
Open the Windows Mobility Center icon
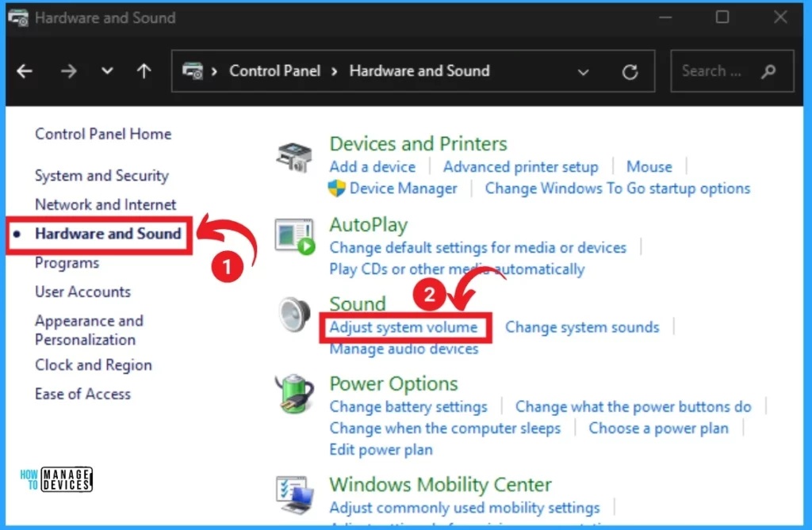[295, 495]
